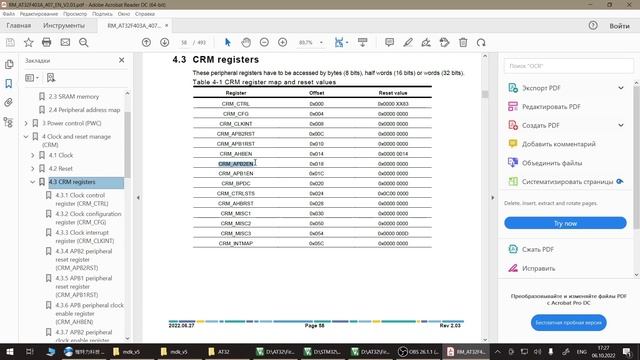Image resolution: width=640 pixels, height=360 pixels.
Task: Collapse right tools pane arrow
Action: click(493, 198)
